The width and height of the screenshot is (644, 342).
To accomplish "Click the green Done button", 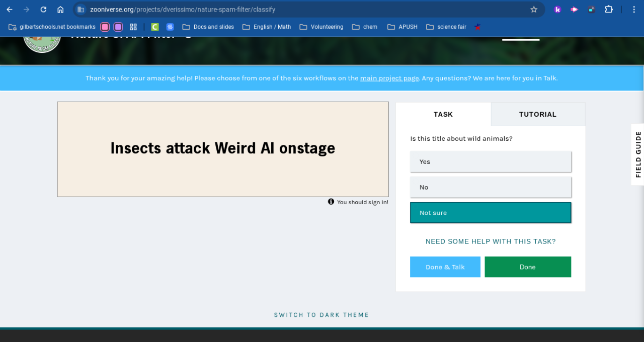I will click(x=528, y=267).
